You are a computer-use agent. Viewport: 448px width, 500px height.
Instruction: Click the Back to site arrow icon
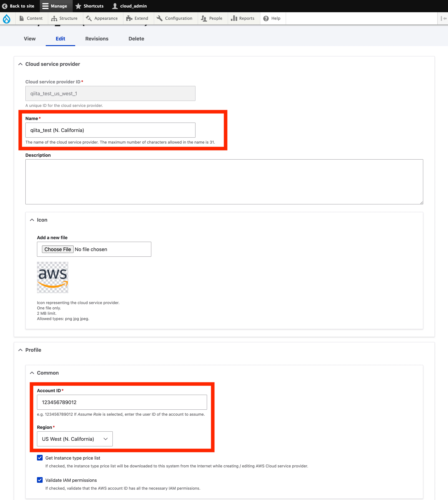click(5, 6)
